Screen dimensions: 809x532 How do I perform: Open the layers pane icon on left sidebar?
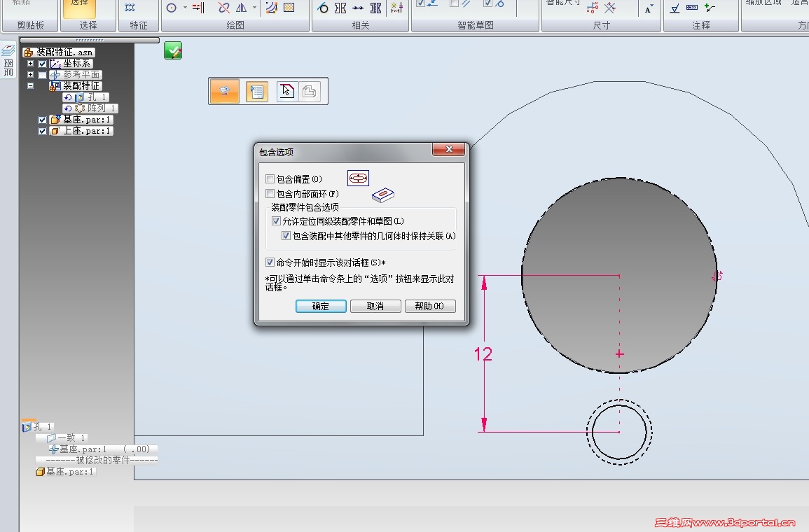coord(8,50)
